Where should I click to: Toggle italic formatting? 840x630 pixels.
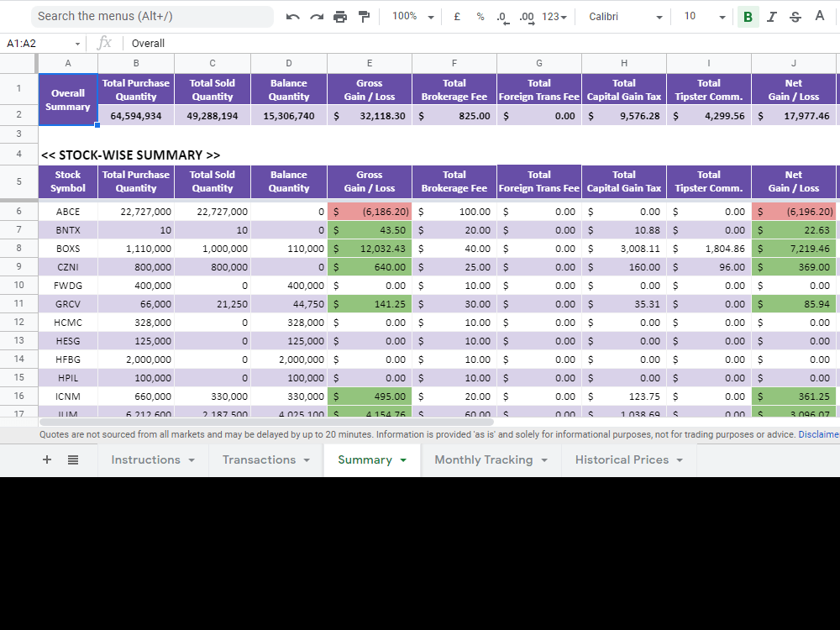click(771, 16)
